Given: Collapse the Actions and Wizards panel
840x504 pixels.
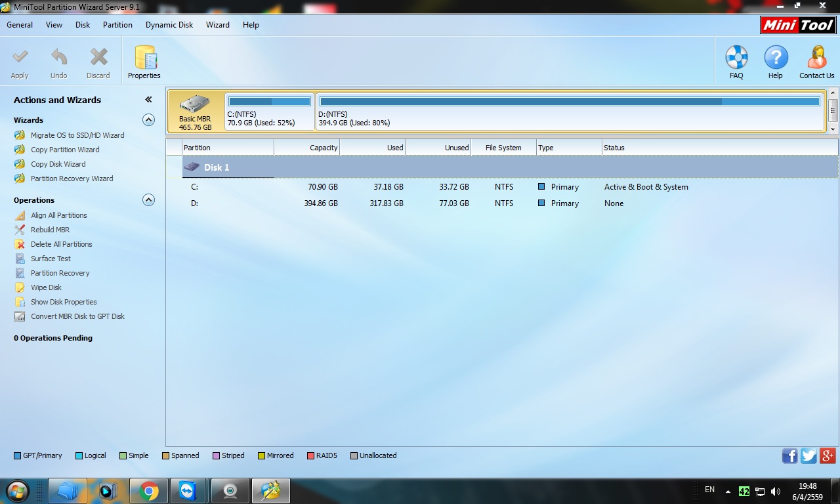Looking at the screenshot, I should (148, 100).
